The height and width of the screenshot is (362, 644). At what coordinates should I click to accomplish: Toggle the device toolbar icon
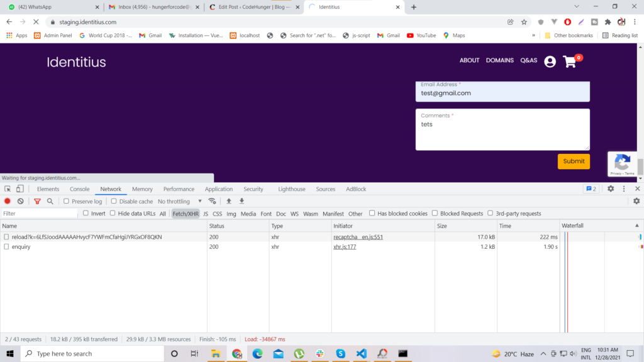click(19, 189)
